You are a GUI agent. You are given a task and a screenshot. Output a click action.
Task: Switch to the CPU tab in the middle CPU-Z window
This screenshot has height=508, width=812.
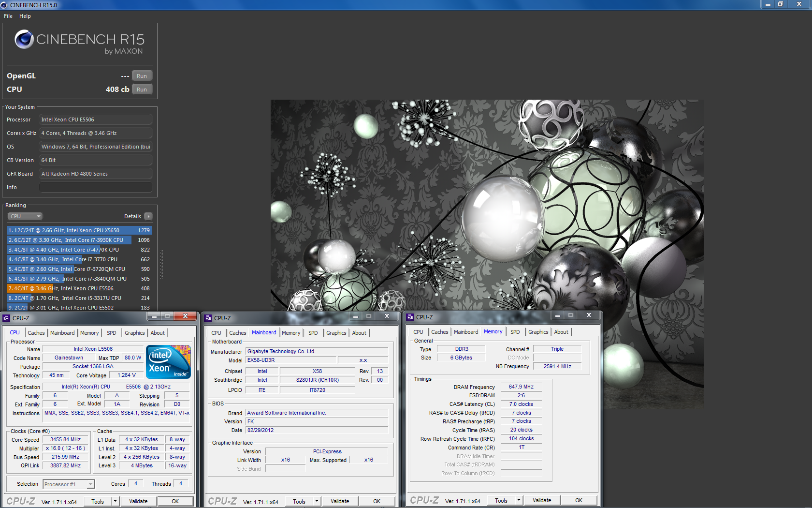point(216,333)
